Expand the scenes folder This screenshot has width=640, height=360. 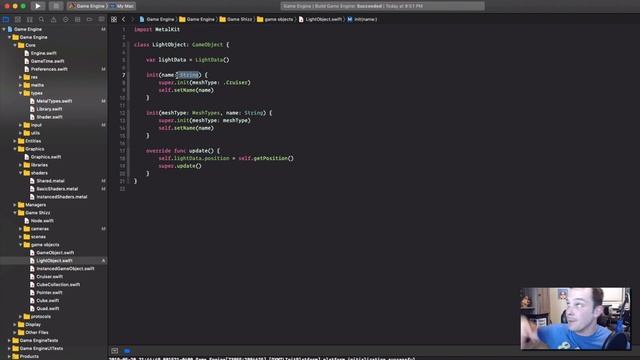(x=21, y=237)
